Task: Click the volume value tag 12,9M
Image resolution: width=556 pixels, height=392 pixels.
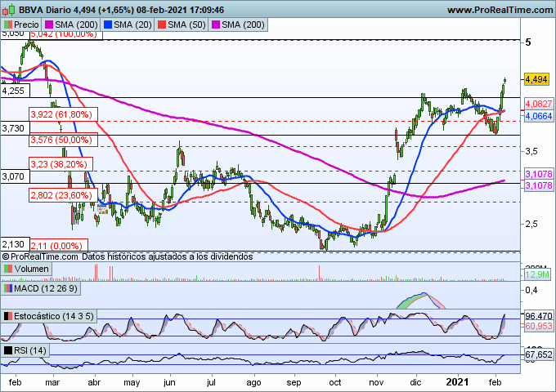Action: click(x=537, y=274)
